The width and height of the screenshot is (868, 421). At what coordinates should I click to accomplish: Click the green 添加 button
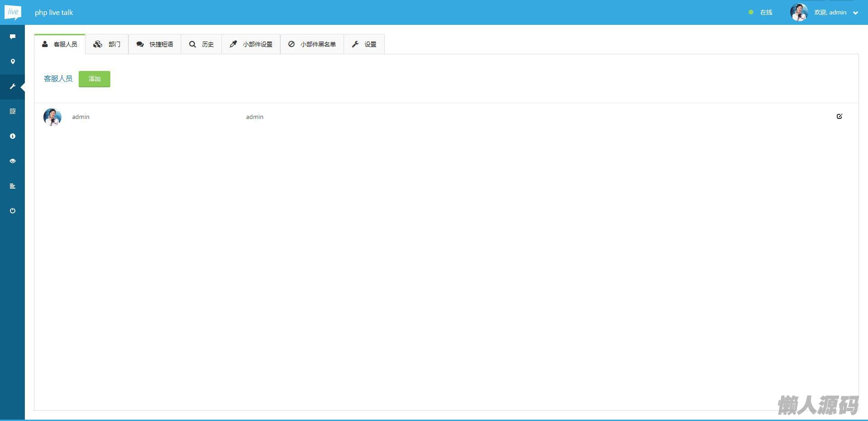click(x=94, y=79)
